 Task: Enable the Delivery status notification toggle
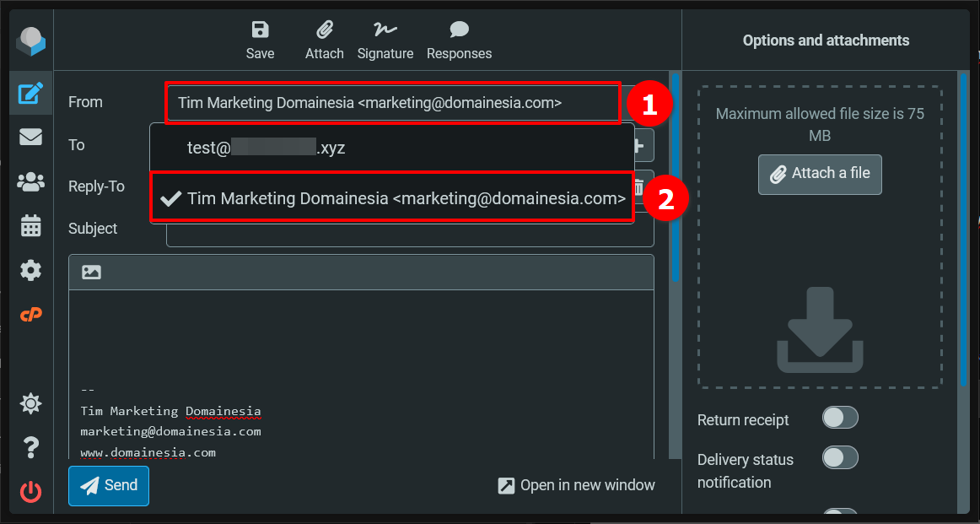click(x=840, y=457)
